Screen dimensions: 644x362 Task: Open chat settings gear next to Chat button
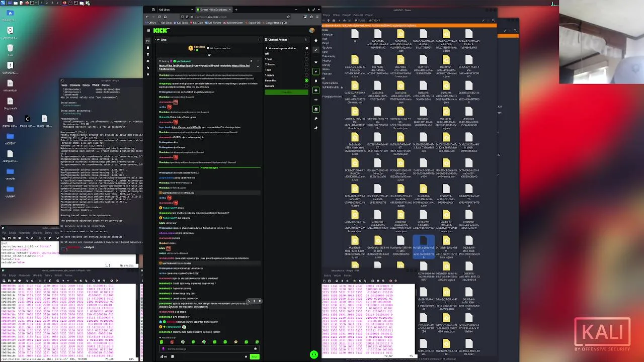246,356
